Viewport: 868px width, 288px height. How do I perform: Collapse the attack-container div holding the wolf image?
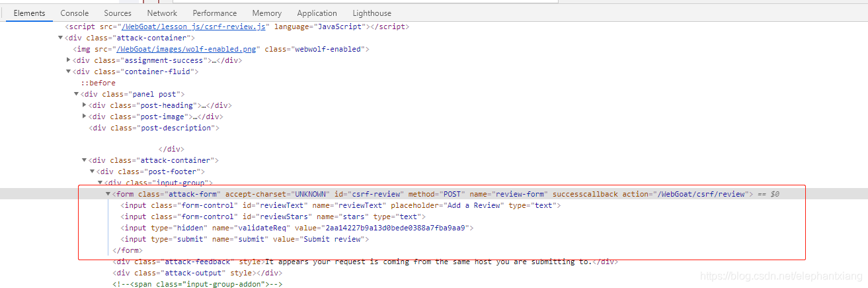point(61,38)
